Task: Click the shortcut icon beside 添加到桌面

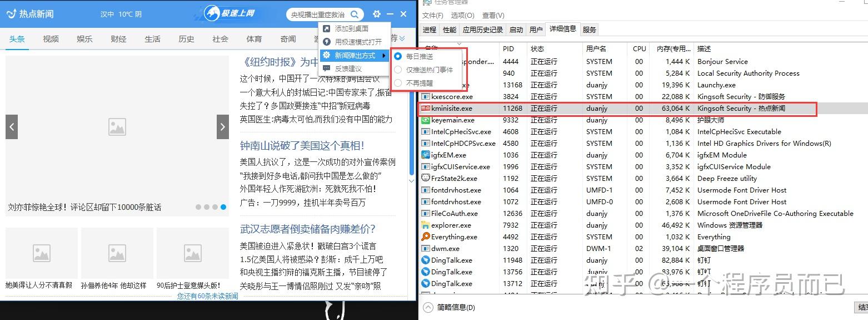Action: pyautogui.click(x=327, y=28)
